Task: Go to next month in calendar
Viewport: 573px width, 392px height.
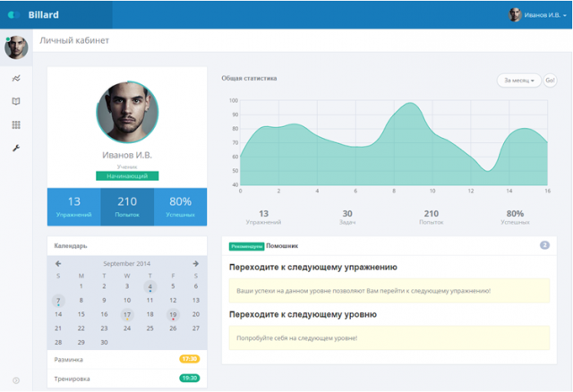Action: point(195,263)
